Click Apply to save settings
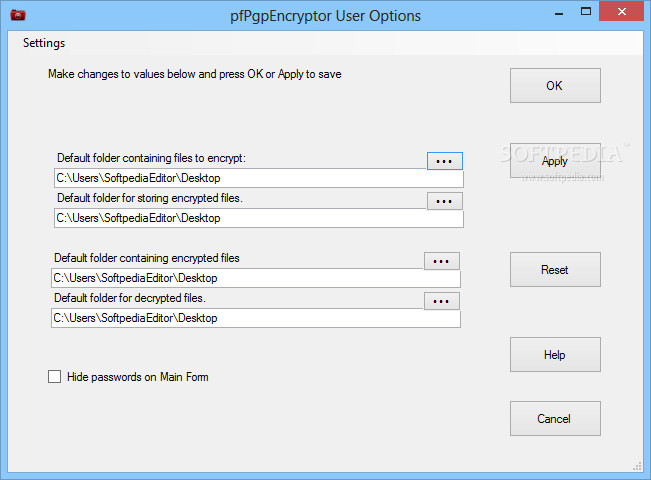651x480 pixels. coord(555,161)
